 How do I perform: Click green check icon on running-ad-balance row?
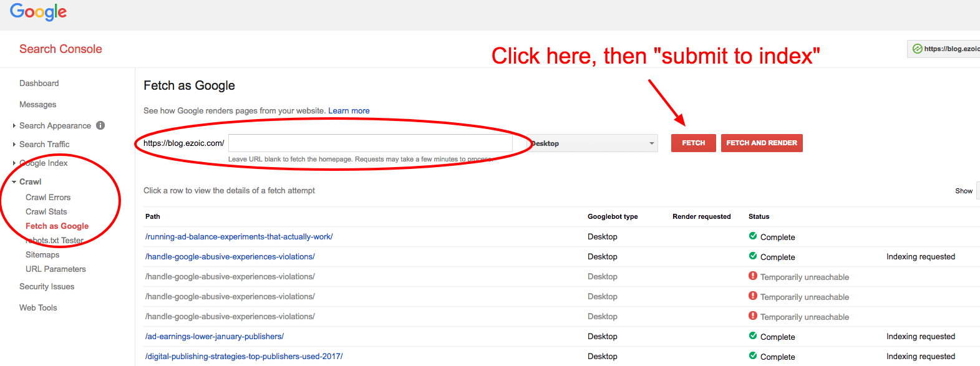[x=753, y=236]
